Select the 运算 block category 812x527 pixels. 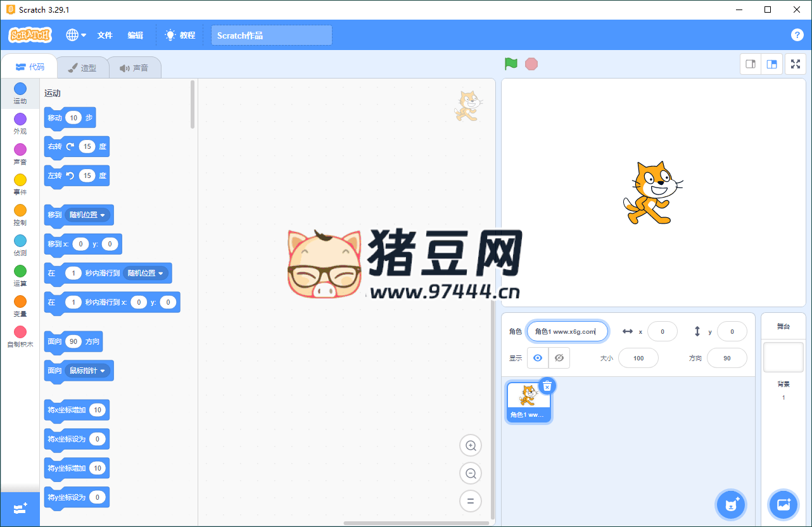click(x=20, y=276)
